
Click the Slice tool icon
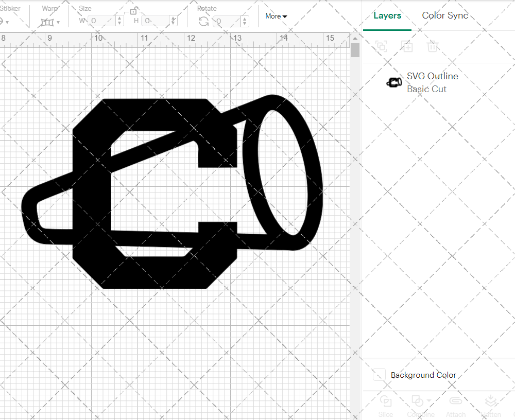tap(385, 401)
